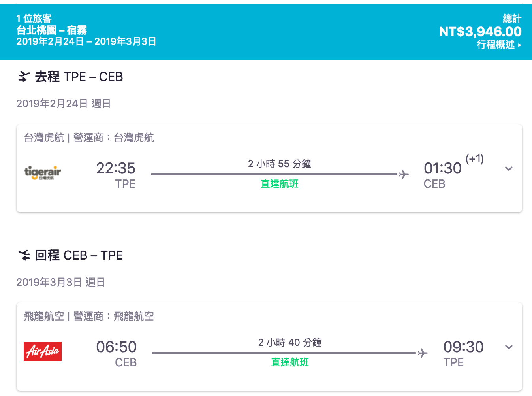Expand the AirAsia return flight details chevron
This screenshot has height=396, width=532.
click(x=509, y=347)
